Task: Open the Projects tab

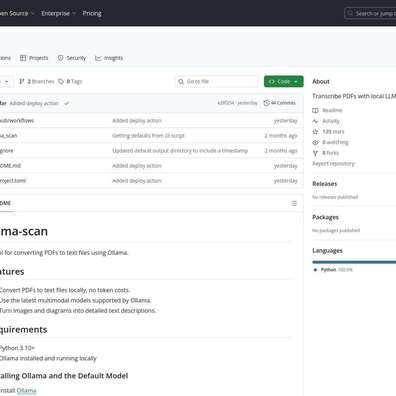Action: (34, 58)
